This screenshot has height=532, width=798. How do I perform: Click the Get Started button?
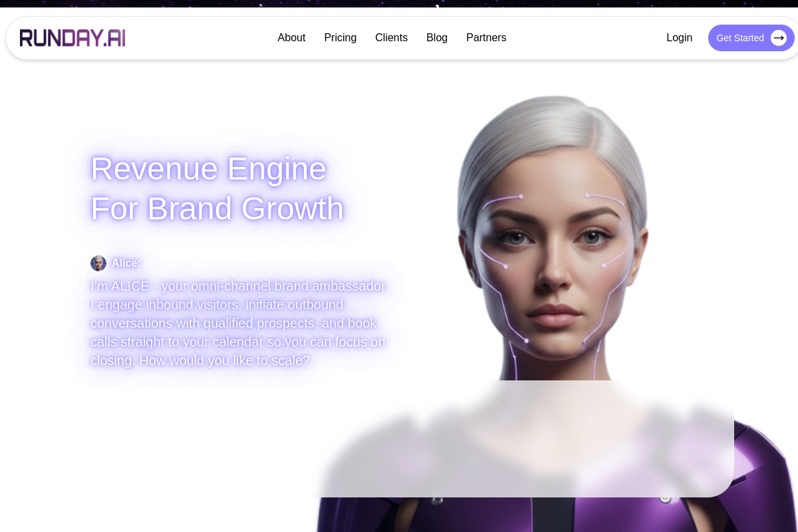point(751,38)
